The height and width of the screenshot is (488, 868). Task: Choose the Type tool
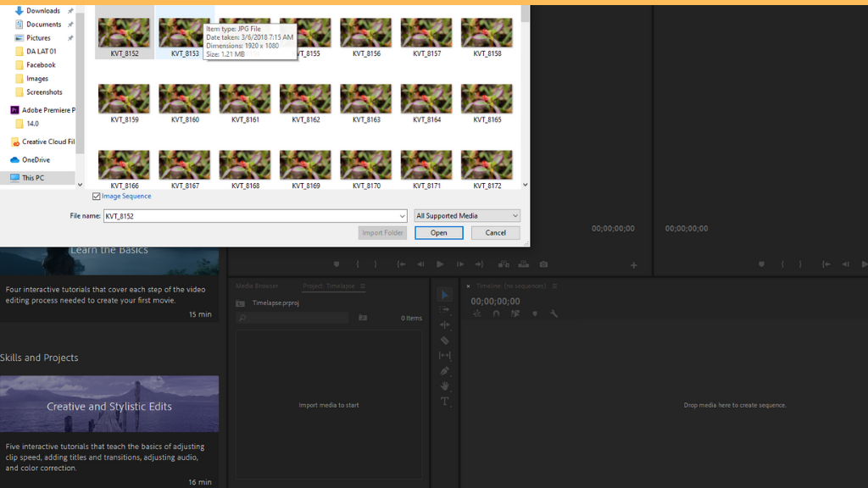[x=444, y=402]
